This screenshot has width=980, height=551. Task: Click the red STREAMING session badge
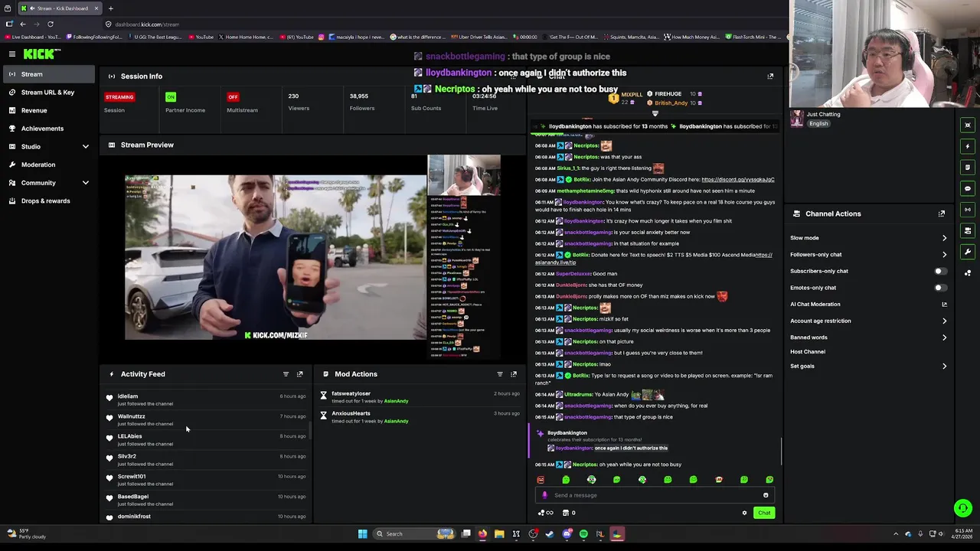(119, 97)
